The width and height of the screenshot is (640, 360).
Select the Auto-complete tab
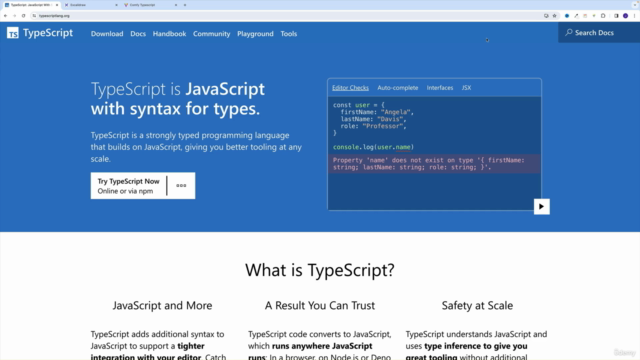(x=398, y=88)
